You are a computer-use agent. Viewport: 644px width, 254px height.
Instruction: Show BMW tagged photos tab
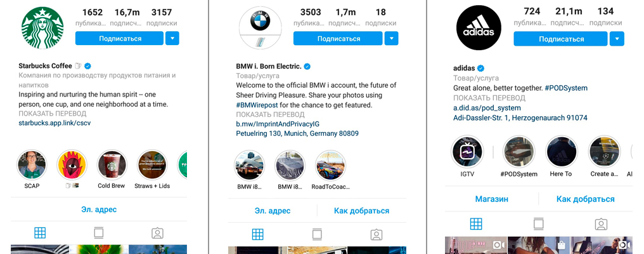click(x=377, y=234)
